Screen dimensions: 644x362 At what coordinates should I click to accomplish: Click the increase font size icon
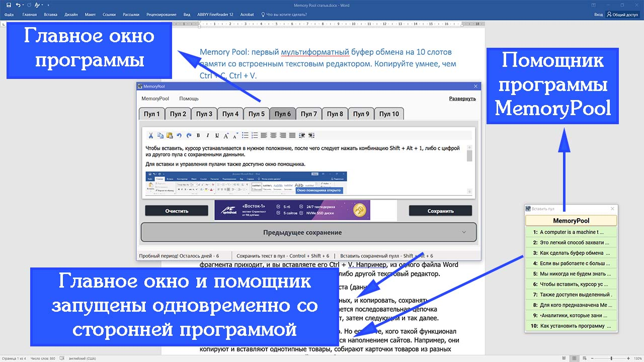point(226,135)
